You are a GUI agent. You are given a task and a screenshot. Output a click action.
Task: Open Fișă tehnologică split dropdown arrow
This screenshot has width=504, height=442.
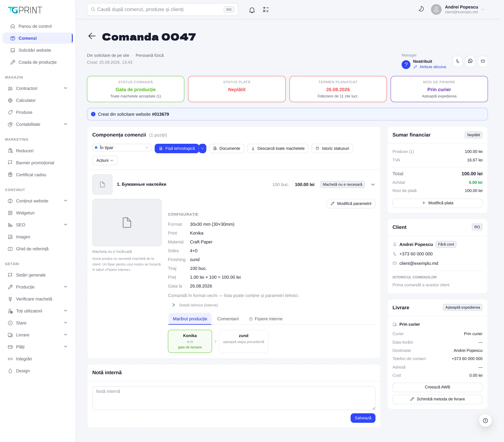pyautogui.click(x=203, y=148)
